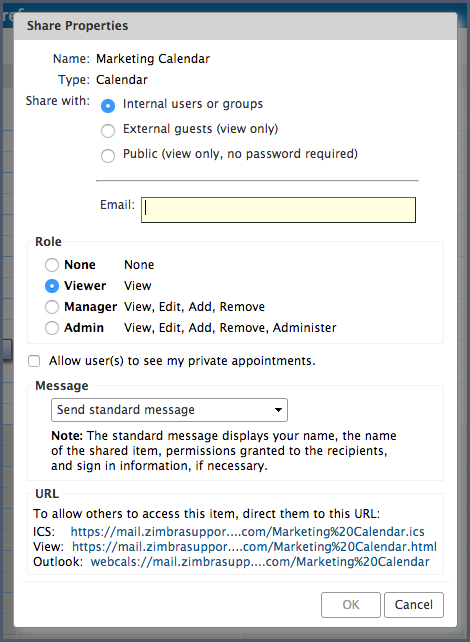Enable Allow users to see private appointments
Screen dimensions: 470x642
pos(34,361)
